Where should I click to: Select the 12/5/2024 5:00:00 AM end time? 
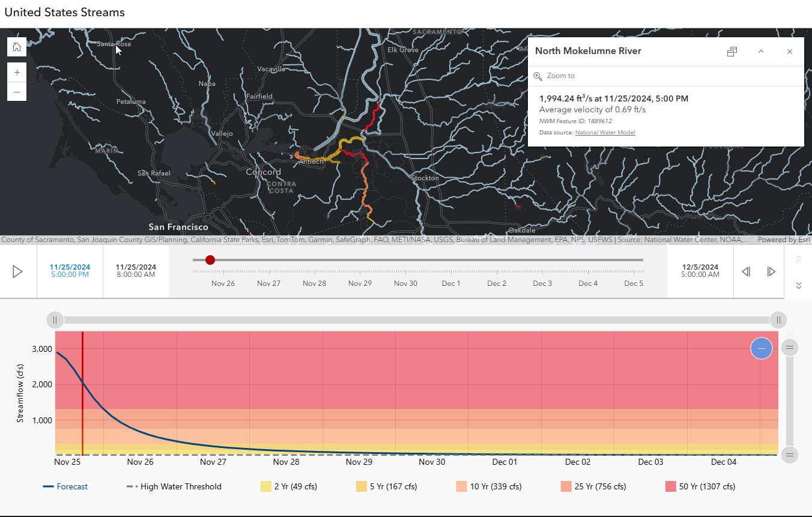click(x=700, y=271)
